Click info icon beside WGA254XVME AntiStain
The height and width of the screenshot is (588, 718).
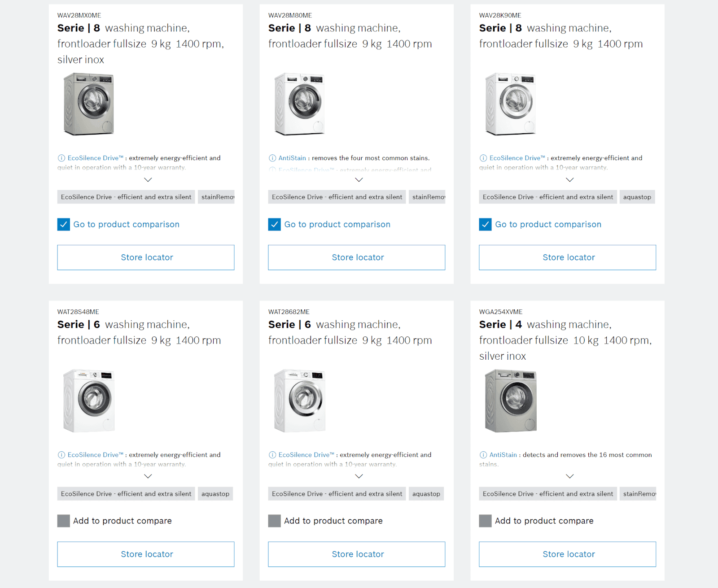coord(483,455)
